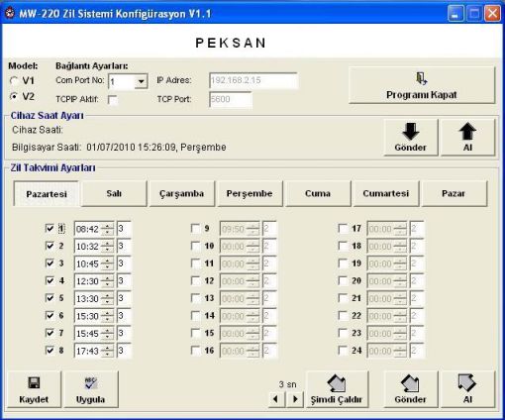The height and width of the screenshot is (420, 505).
Task: Minimize the MW-220 window
Action: point(455,13)
